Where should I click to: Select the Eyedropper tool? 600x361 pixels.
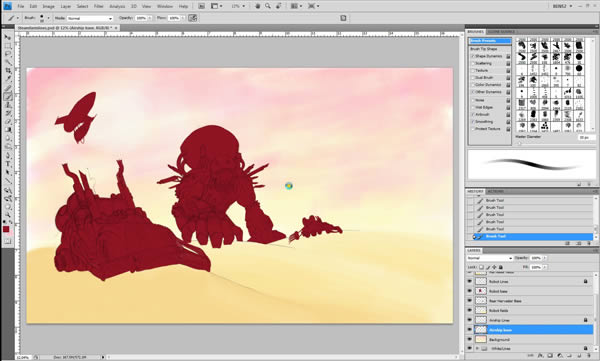coord(7,79)
